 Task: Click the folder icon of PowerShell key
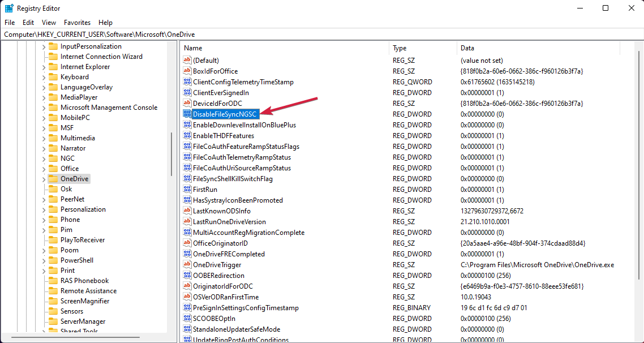[x=53, y=260]
